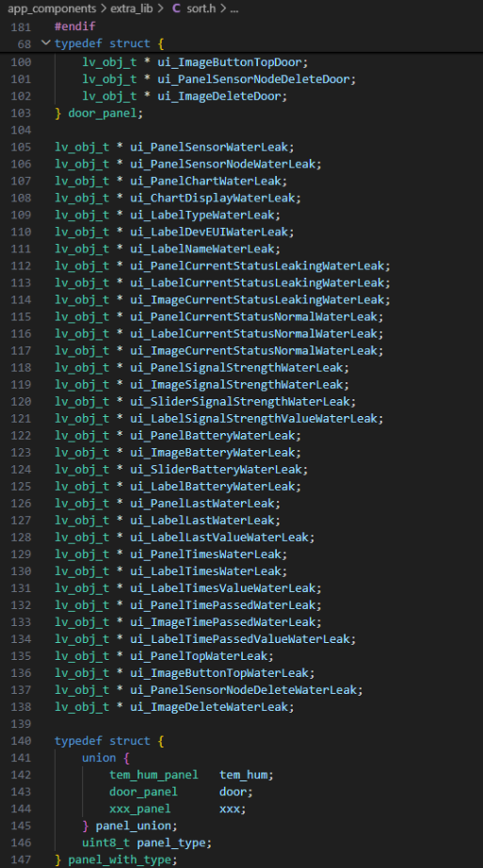Click panel_with_type name on line 147
Image resolution: width=483 pixels, height=868 pixels.
(x=120, y=860)
